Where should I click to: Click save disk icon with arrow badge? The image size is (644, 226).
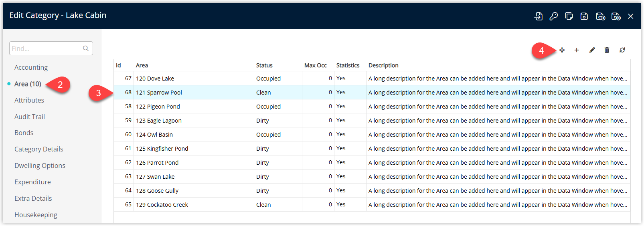click(x=600, y=16)
